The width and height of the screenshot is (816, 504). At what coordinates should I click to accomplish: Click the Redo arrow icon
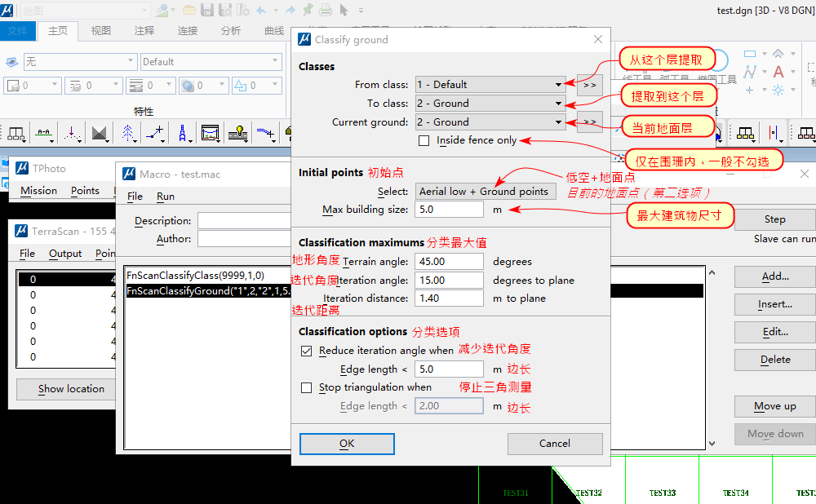click(290, 9)
